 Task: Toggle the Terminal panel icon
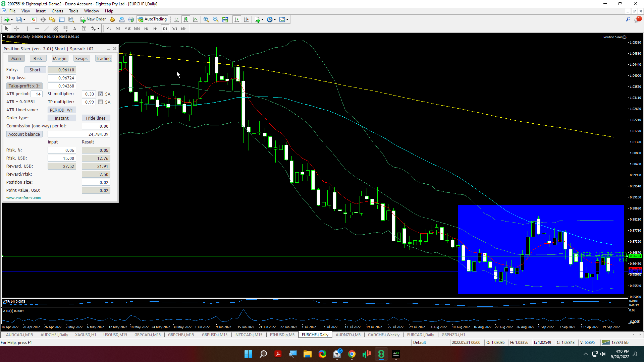tap(62, 19)
